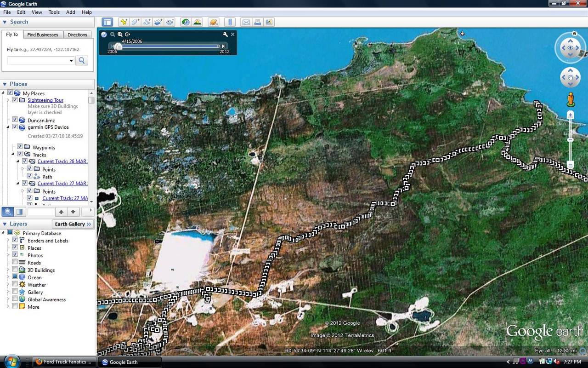
Task: Open the Sightseeing Tour link
Action: tap(45, 100)
